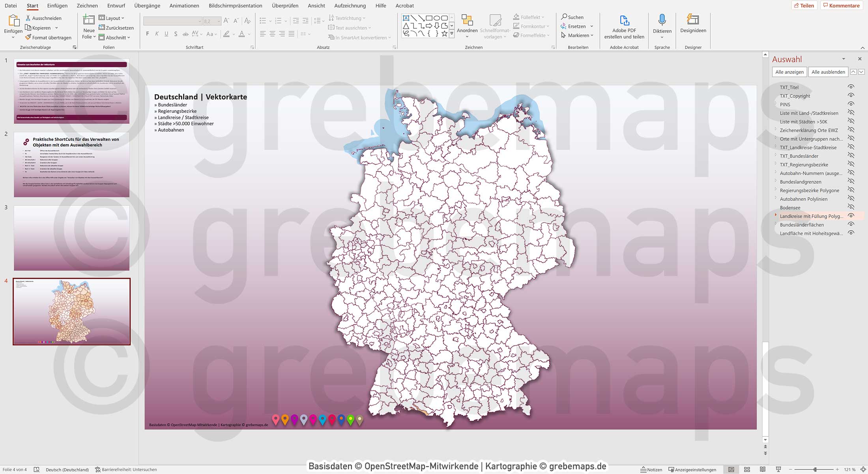This screenshot has height=474, width=868.
Task: Hide the TXT_Titel layer
Action: [x=851, y=87]
